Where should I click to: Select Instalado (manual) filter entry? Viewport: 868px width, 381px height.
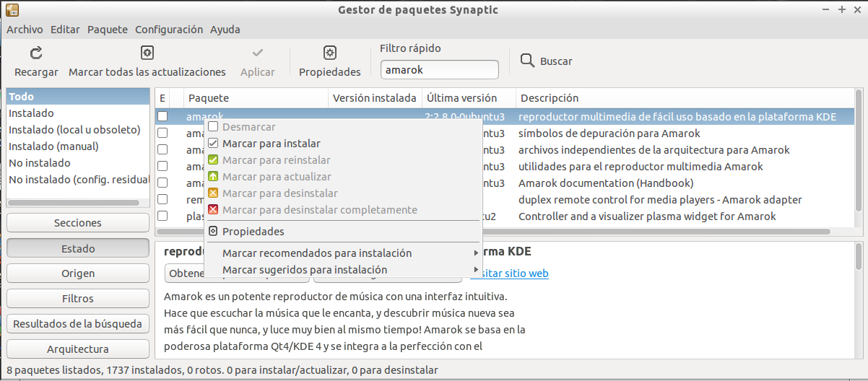point(78,146)
